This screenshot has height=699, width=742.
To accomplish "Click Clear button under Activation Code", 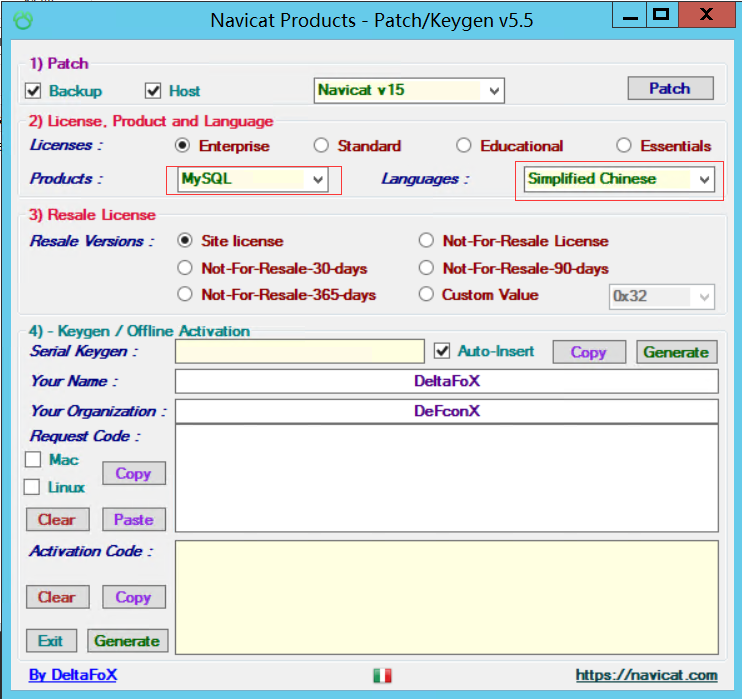I will coord(57,597).
